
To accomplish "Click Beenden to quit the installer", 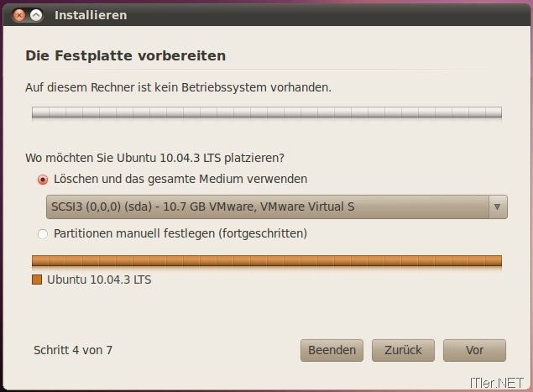I will pos(332,350).
